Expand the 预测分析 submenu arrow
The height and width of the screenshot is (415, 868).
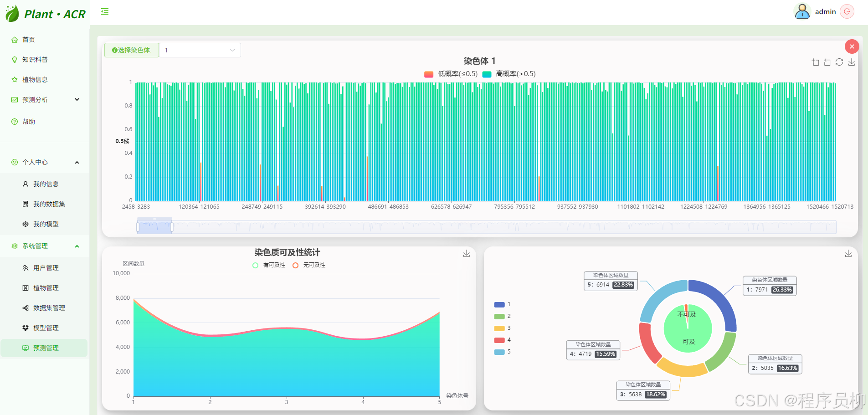pos(77,99)
